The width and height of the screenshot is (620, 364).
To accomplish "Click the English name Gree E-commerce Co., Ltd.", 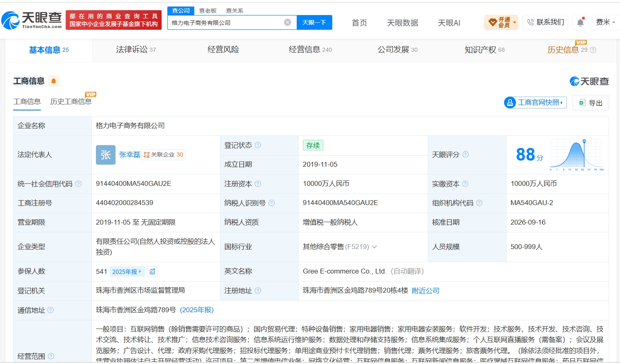I will 344,271.
